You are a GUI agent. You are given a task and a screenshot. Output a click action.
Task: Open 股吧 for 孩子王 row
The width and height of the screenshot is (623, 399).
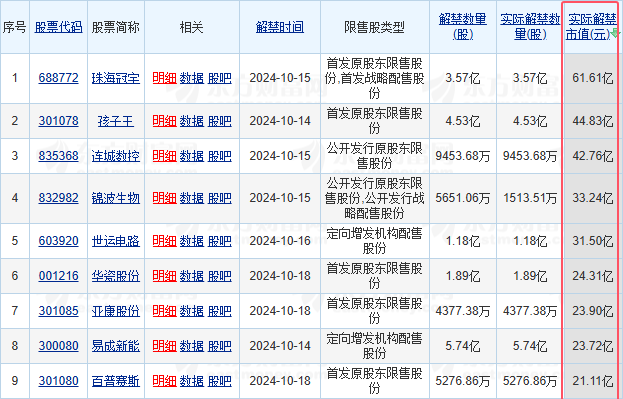pyautogui.click(x=220, y=121)
